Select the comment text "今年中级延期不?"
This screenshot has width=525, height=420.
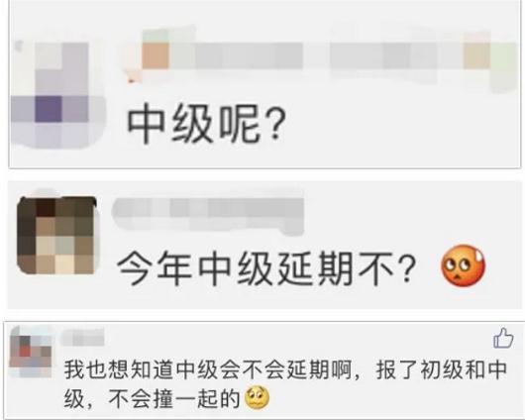coord(266,269)
